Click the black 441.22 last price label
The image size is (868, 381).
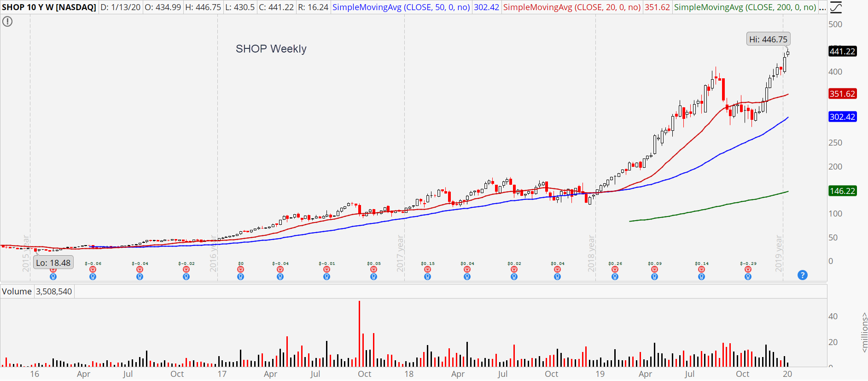coord(842,51)
